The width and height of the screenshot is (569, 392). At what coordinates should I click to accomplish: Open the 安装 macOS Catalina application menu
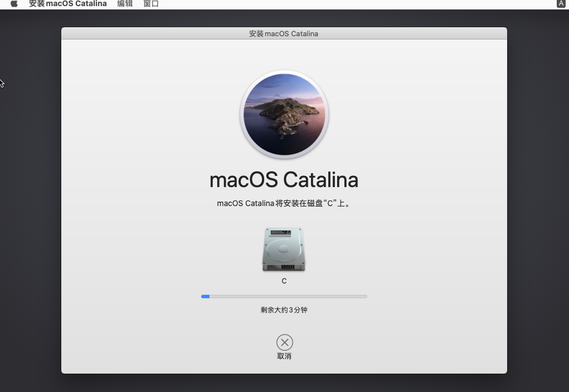click(x=68, y=4)
